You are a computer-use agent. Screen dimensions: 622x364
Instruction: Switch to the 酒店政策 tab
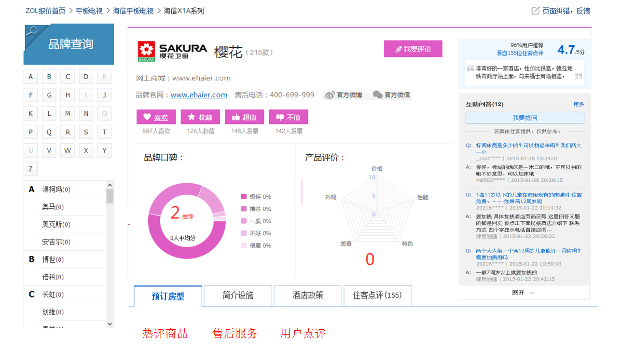click(308, 296)
